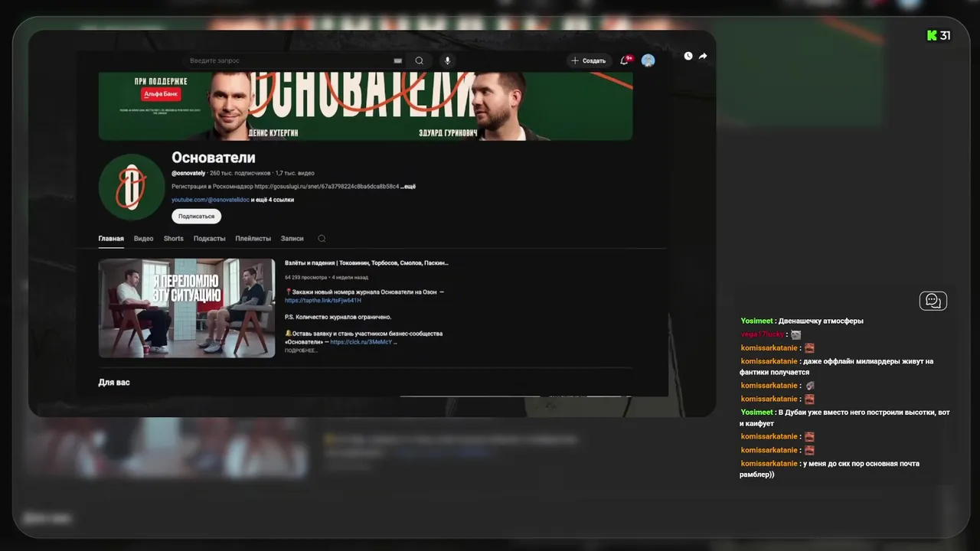Click chat message Двенашечку атмосферы
The height and width of the screenshot is (551, 980).
click(x=821, y=321)
